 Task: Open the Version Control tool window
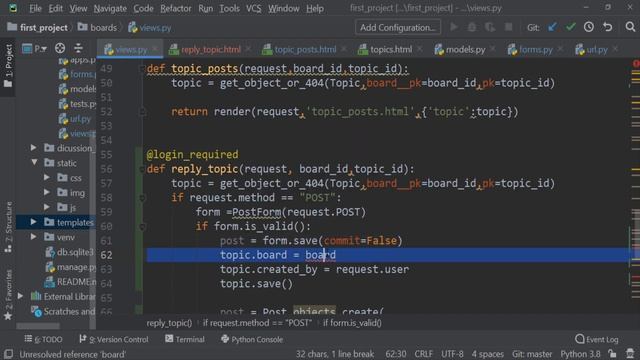point(113,339)
